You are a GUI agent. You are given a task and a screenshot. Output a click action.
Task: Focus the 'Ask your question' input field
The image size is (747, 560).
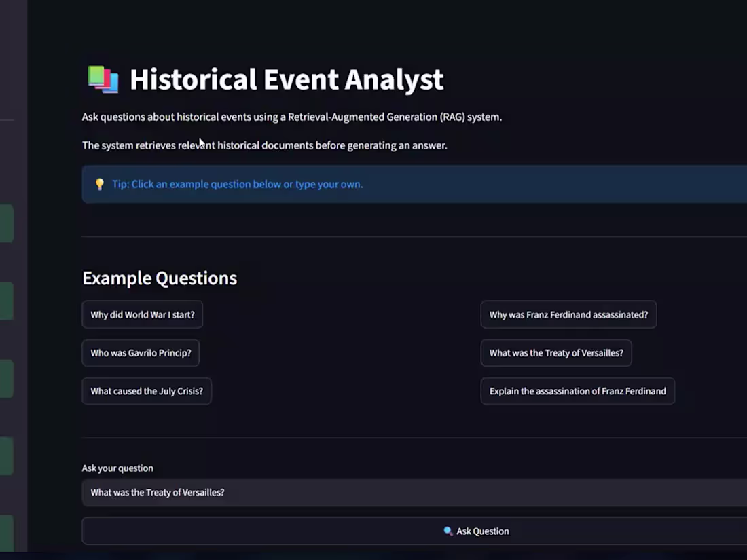[414, 492]
